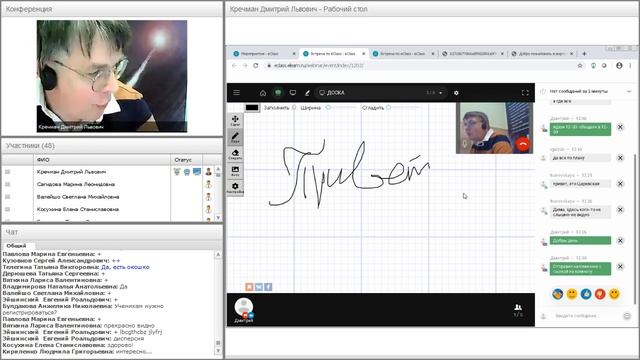Sort participants by ФИО column header
Screen dimensions: 640x360
pos(102,160)
